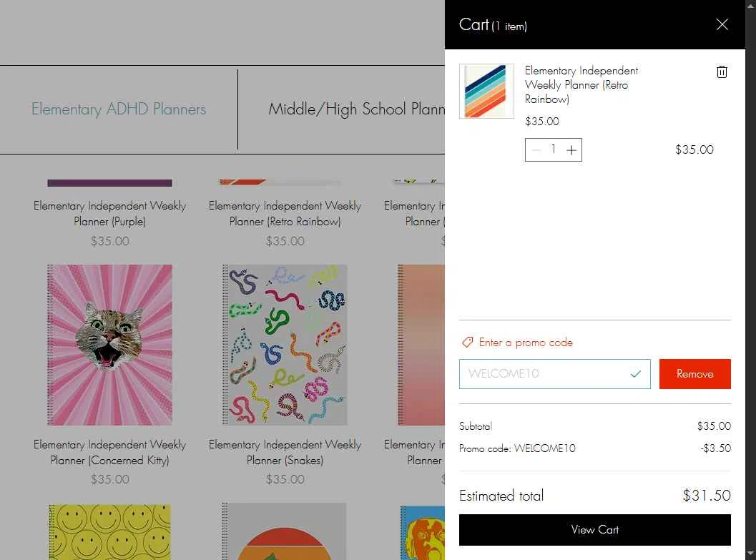
Task: Click the quantity number field
Action: [x=554, y=149]
